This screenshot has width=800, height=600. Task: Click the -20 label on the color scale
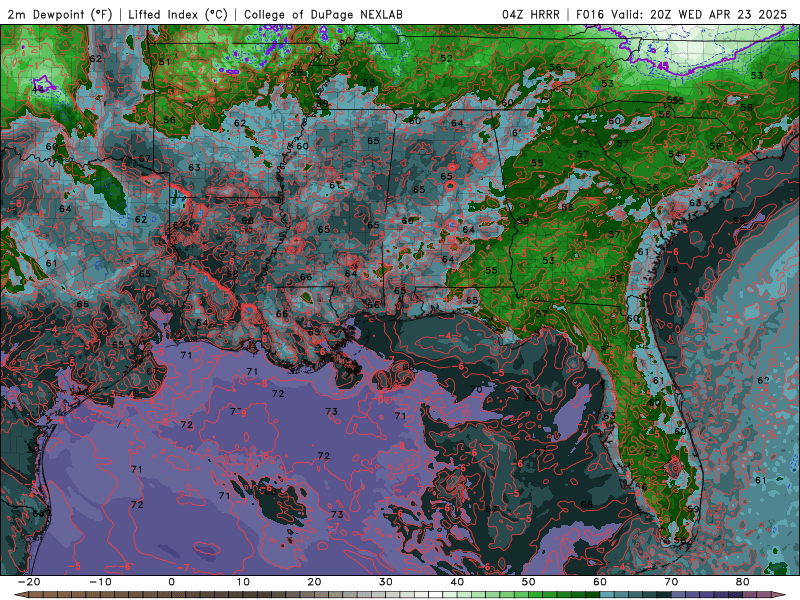29,582
